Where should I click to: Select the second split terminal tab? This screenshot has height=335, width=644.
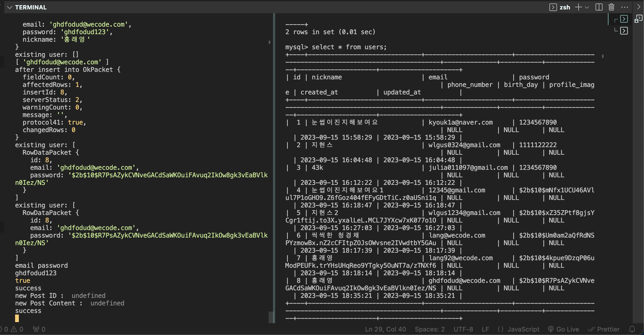tap(624, 31)
